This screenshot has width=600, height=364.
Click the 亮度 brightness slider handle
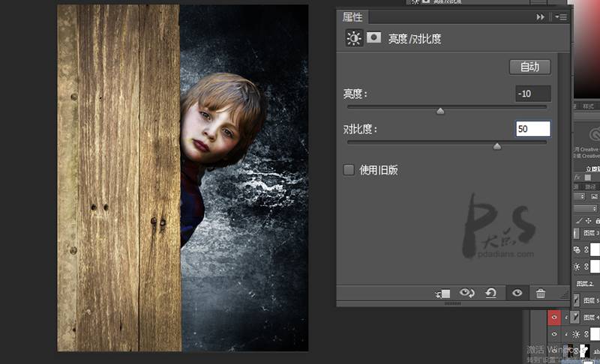click(x=440, y=111)
